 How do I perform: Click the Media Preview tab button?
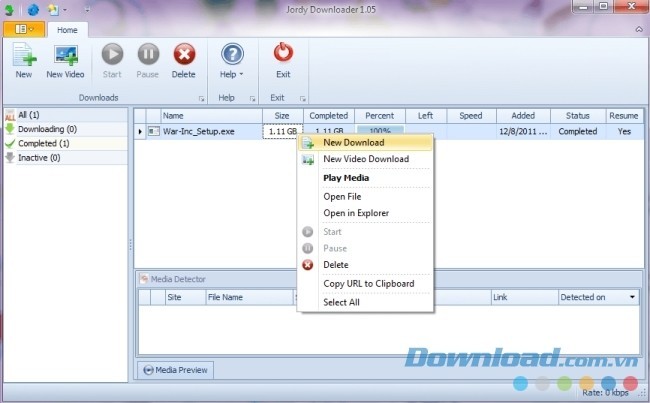pos(175,370)
